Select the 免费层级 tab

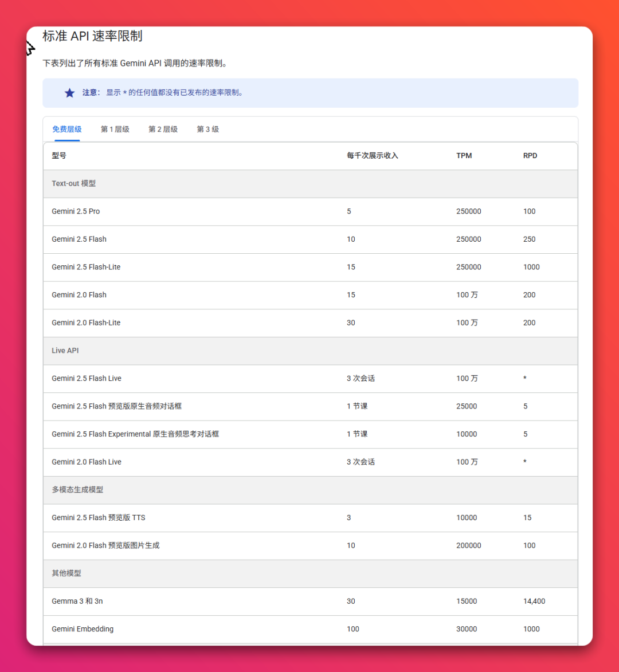click(x=67, y=129)
